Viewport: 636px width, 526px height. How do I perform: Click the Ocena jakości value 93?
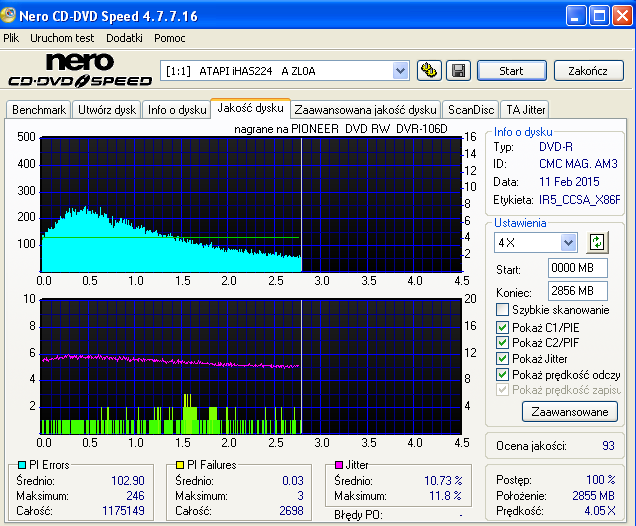tap(608, 446)
